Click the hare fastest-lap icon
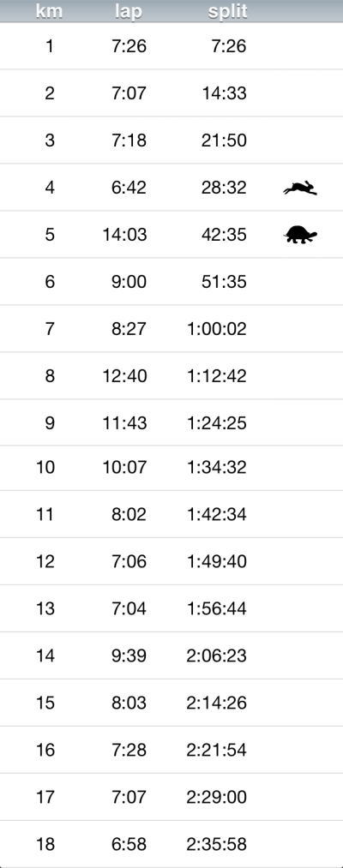 [300, 189]
